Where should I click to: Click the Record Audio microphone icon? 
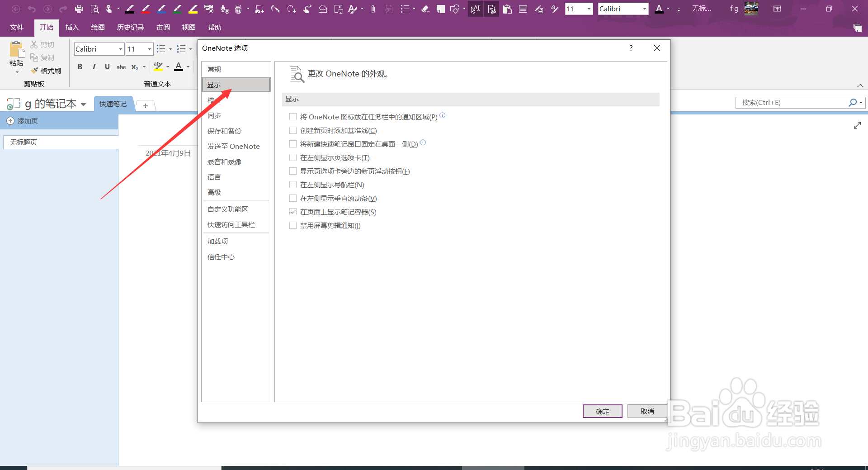[225, 9]
